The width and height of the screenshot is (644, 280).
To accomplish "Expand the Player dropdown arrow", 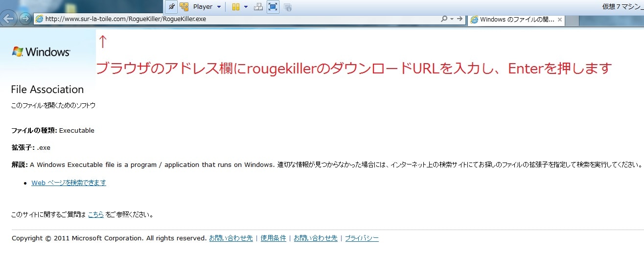I will (x=219, y=7).
